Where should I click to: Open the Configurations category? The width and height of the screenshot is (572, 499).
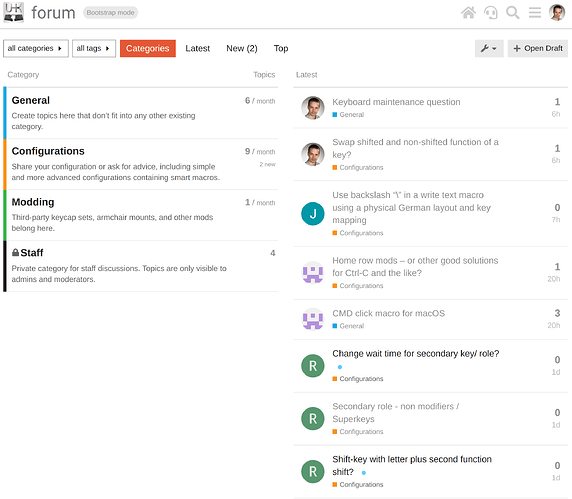click(48, 151)
